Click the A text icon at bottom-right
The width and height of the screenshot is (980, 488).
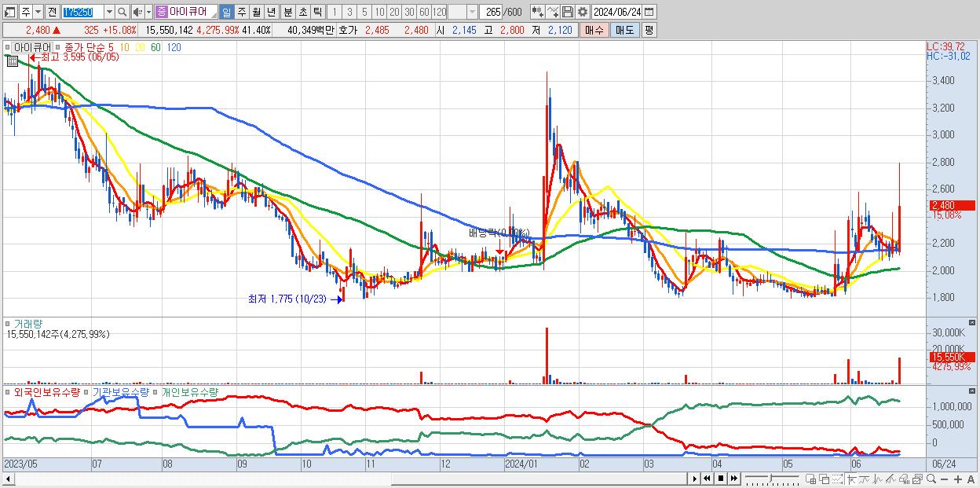click(x=971, y=479)
